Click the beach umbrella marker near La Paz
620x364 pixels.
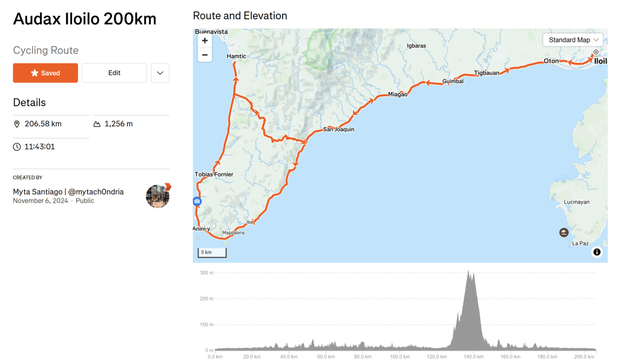pos(564,232)
